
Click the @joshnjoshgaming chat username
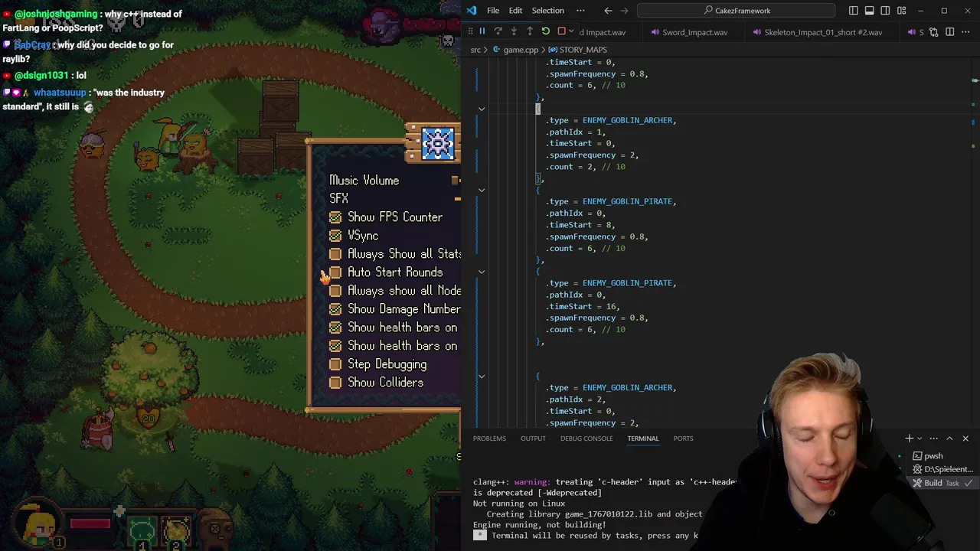tap(56, 14)
